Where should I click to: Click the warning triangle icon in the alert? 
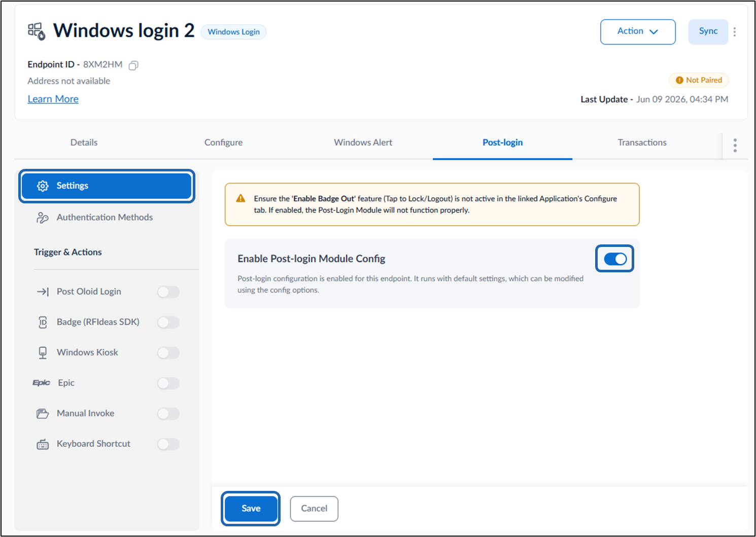point(241,199)
